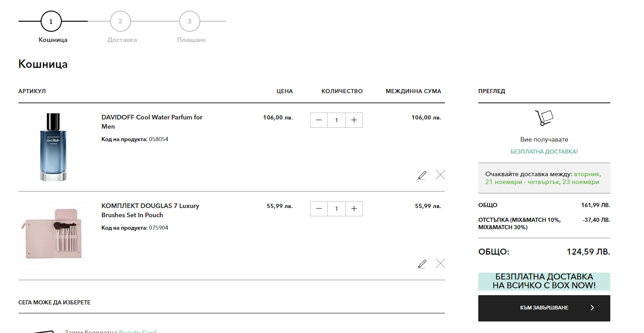Screen dimensions: 644x333
Task: Click the brushes set pouch thumbnail
Action: click(x=53, y=235)
